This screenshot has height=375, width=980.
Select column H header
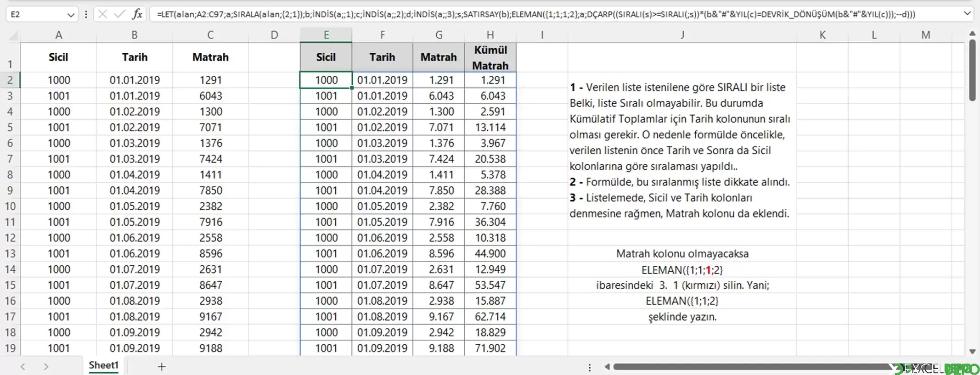490,35
